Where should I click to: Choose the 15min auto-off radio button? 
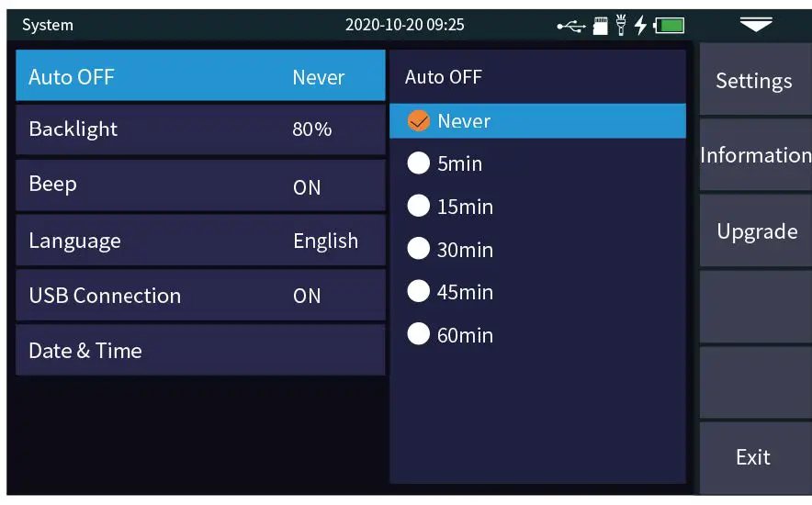pyautogui.click(x=419, y=207)
